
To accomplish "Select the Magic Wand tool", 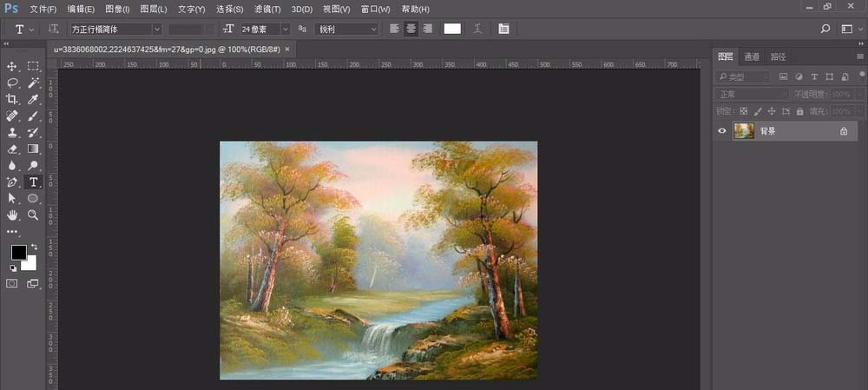I will pos(33,83).
